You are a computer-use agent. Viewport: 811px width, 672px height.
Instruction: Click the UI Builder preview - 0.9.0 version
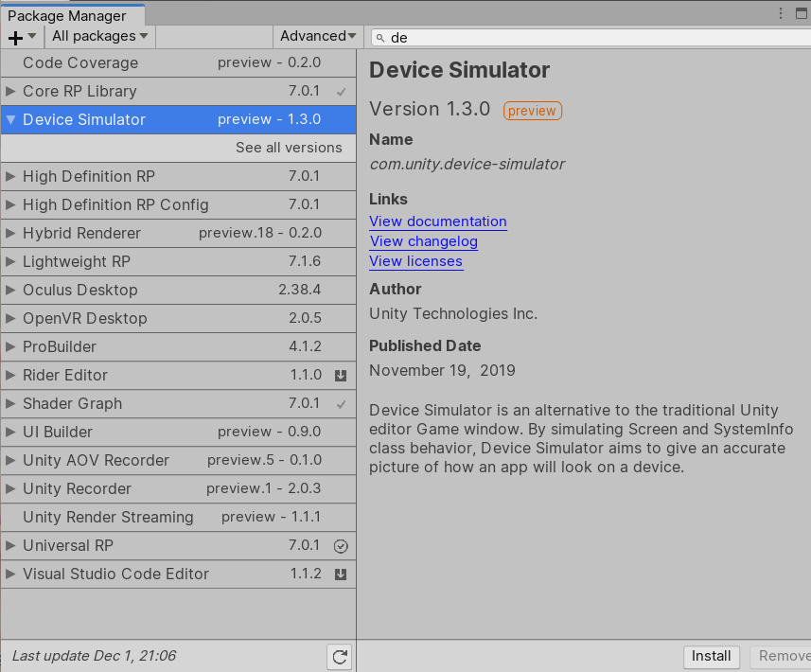[269, 432]
